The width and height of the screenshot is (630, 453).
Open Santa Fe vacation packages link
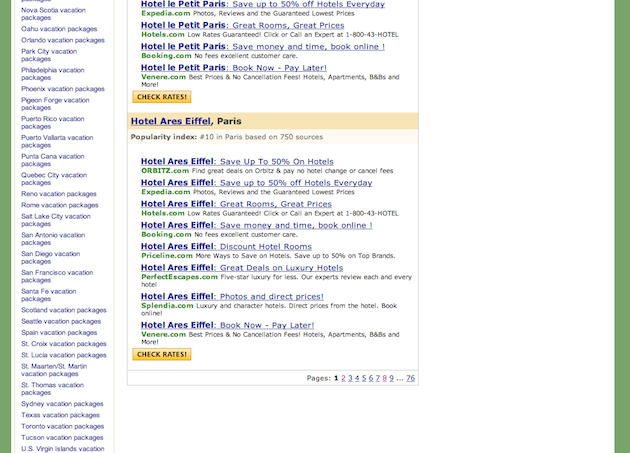click(x=49, y=295)
